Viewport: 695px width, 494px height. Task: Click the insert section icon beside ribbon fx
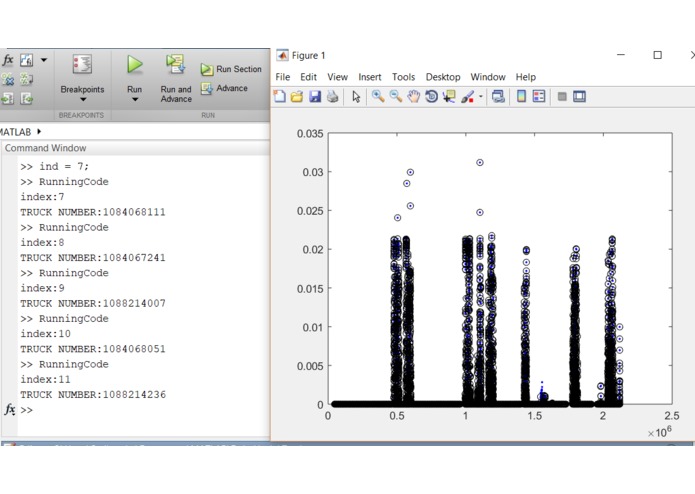27,60
